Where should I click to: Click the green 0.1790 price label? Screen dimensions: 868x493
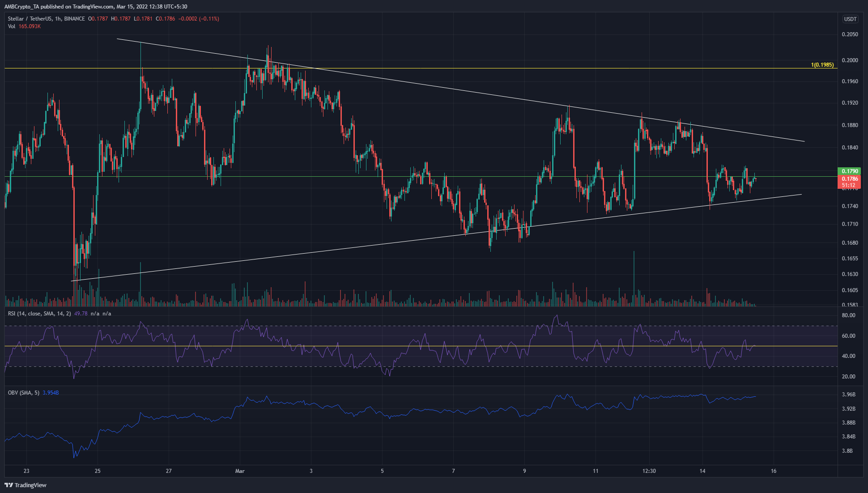coord(850,171)
